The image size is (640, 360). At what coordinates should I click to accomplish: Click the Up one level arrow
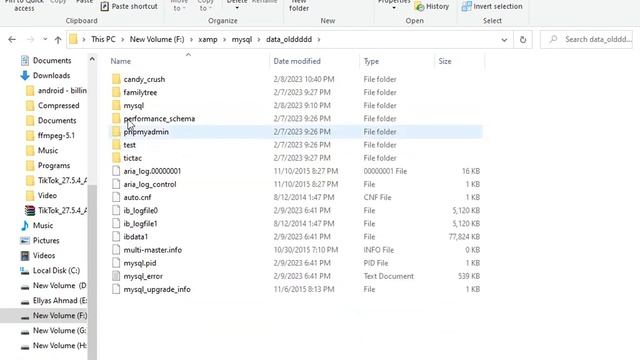[58, 40]
